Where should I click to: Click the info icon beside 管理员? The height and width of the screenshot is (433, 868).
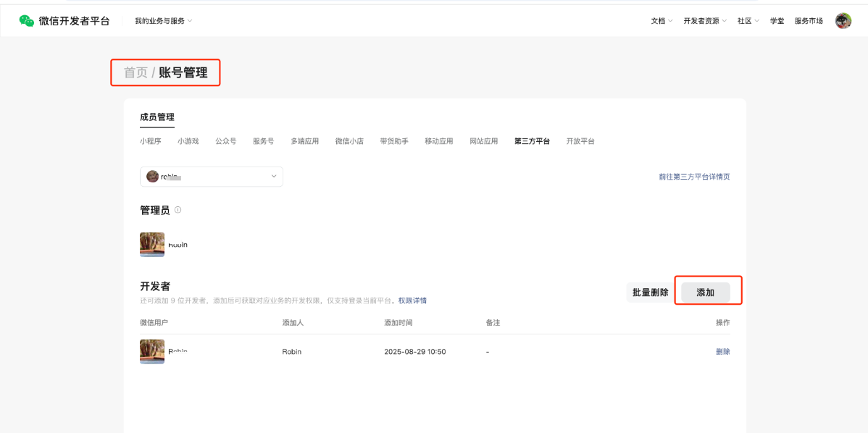click(178, 210)
